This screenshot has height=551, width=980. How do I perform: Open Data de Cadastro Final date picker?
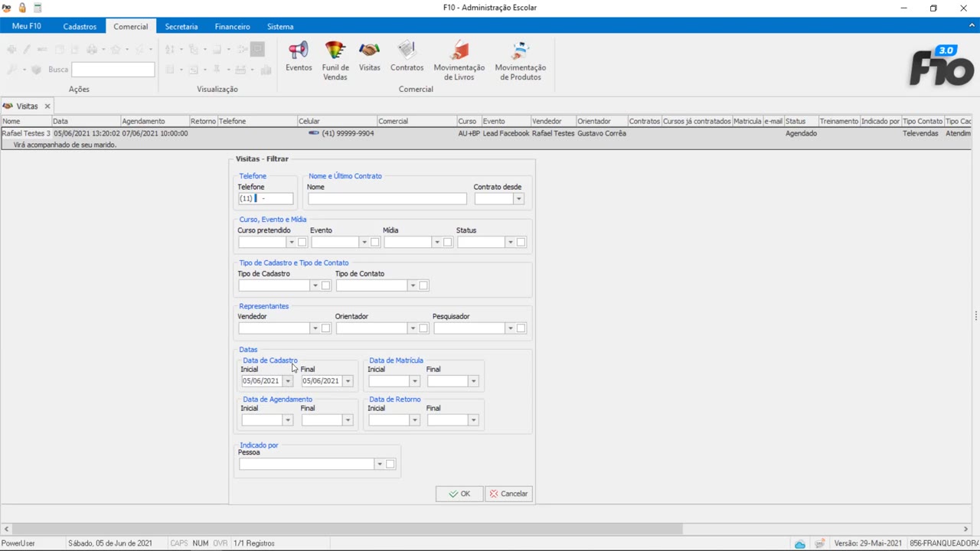pos(348,381)
